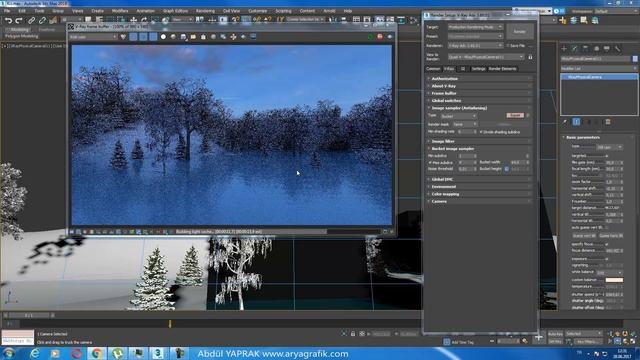Viewport: 640px width, 360px height.
Task: Activate the Select and Rotate tool
Action: [144, 20]
